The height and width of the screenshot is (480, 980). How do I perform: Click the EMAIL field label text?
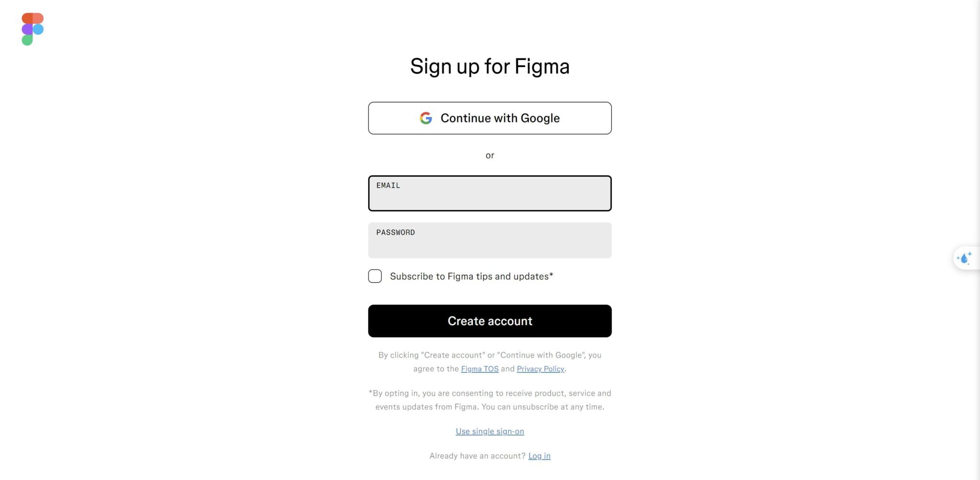388,186
